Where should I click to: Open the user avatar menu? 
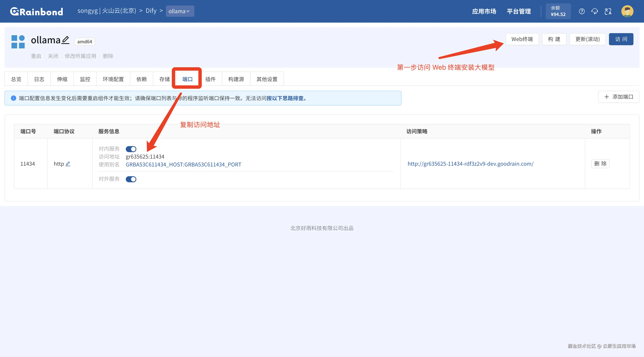point(627,11)
